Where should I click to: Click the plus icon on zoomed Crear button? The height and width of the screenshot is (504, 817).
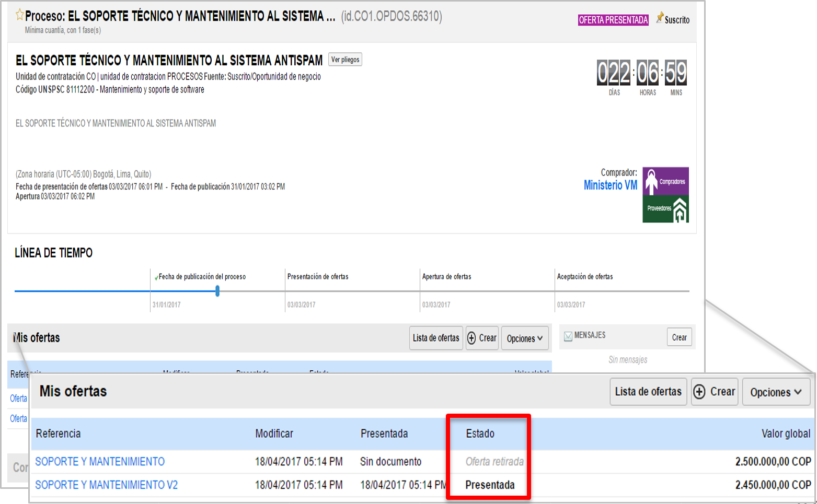click(x=699, y=392)
